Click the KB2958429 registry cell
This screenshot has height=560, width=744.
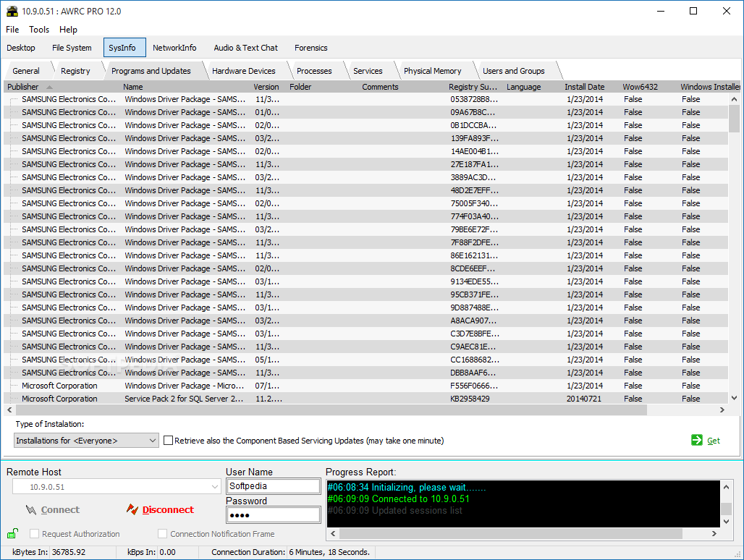point(470,399)
